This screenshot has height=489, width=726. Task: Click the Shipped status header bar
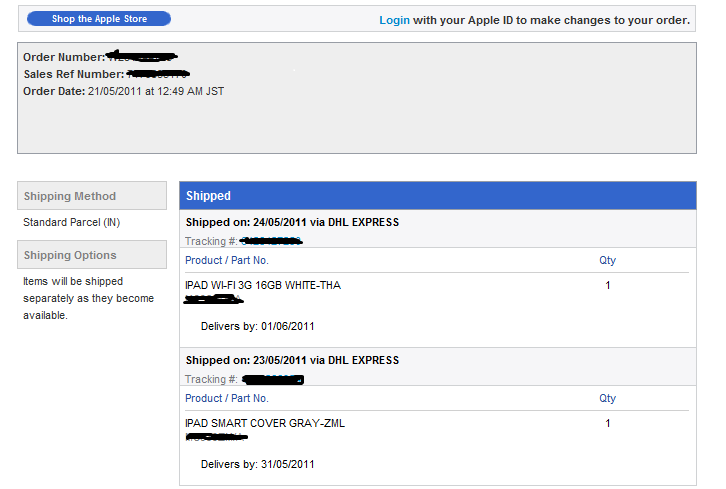click(x=438, y=196)
